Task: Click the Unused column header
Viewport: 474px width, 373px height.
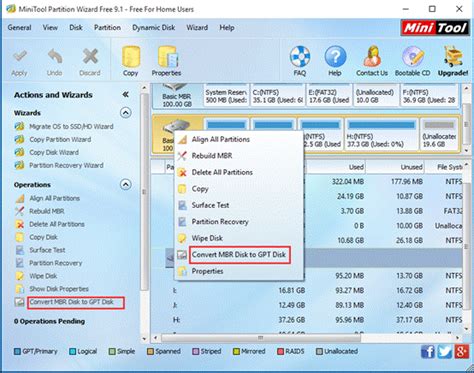Action: pyautogui.click(x=395, y=167)
